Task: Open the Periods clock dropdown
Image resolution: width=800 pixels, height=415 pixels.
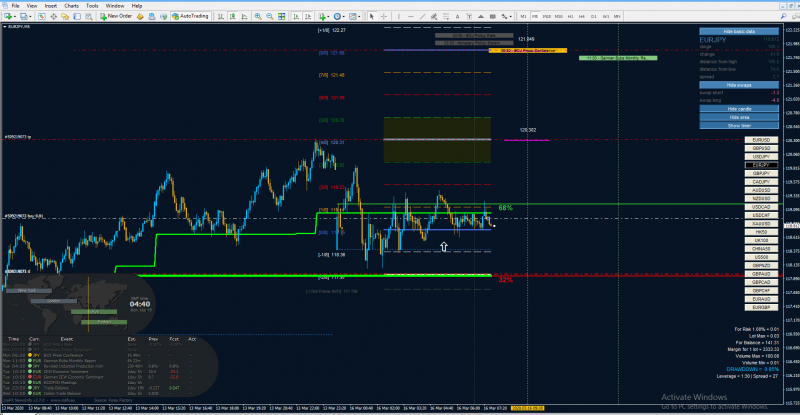Action: pos(339,16)
